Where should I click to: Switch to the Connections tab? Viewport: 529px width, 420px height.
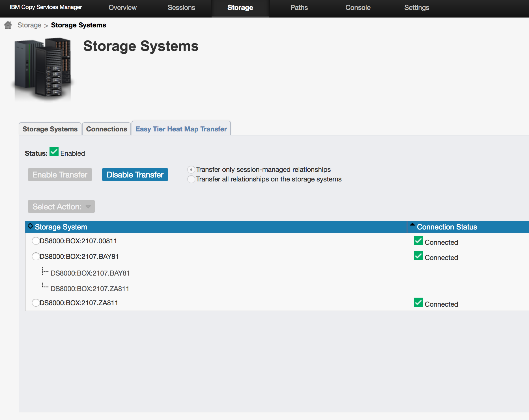[107, 129]
